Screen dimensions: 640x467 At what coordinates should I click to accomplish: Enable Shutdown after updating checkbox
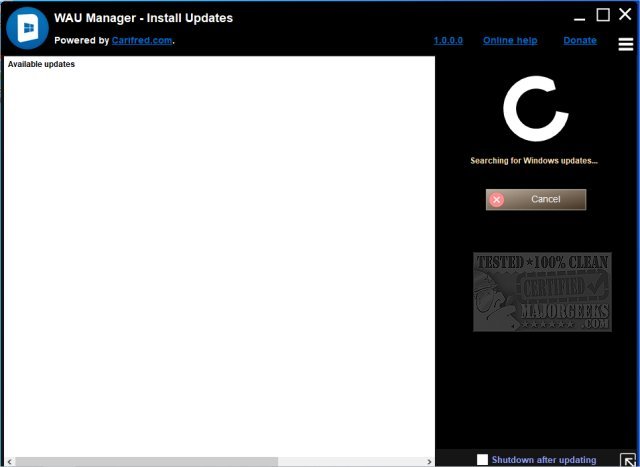pos(482,460)
